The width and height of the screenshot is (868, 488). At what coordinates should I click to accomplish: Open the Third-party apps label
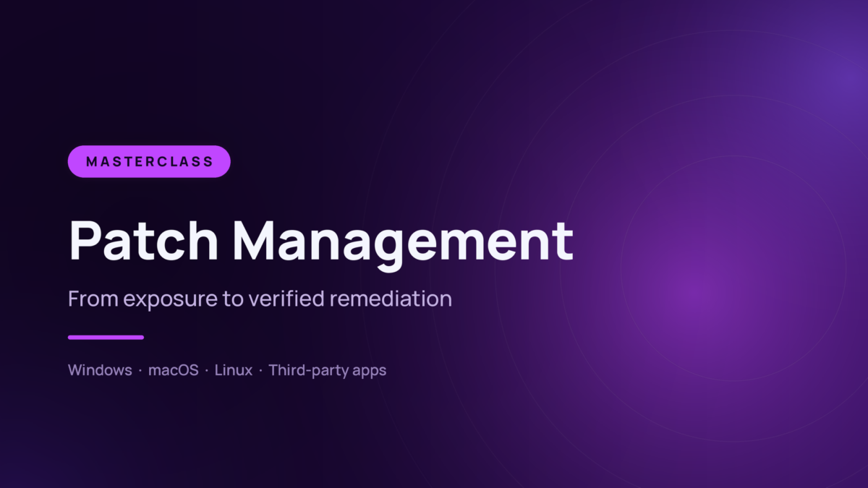(x=328, y=371)
